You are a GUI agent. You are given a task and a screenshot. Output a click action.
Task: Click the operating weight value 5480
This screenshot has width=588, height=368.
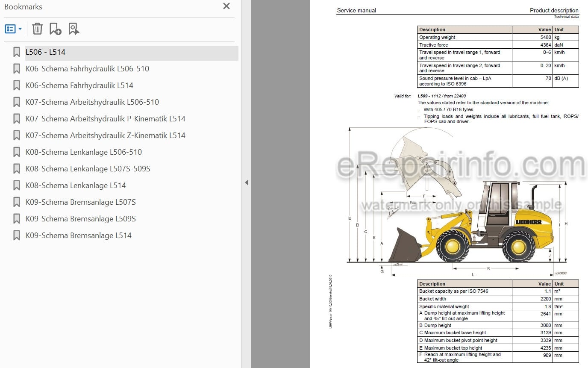pos(546,37)
